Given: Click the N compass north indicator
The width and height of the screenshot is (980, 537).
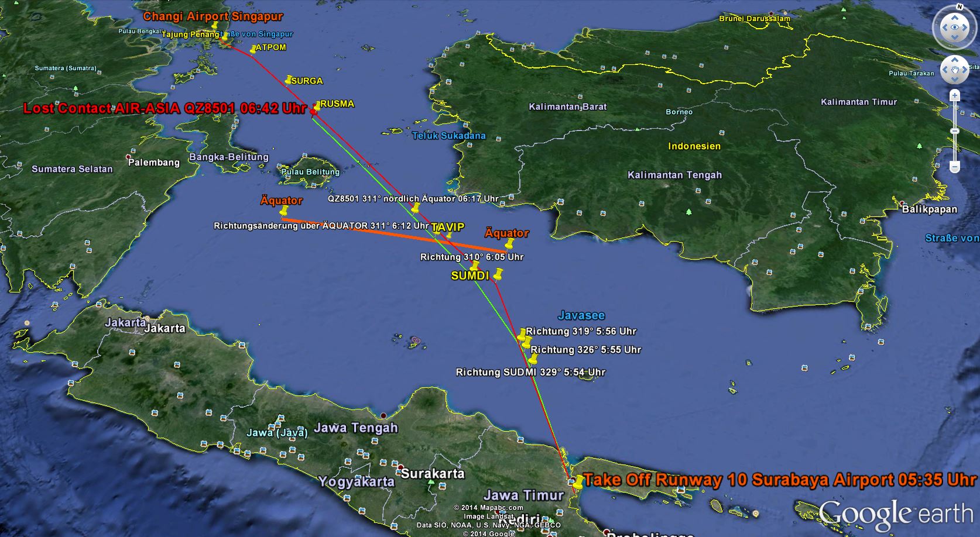Looking at the screenshot, I should click(x=960, y=6).
